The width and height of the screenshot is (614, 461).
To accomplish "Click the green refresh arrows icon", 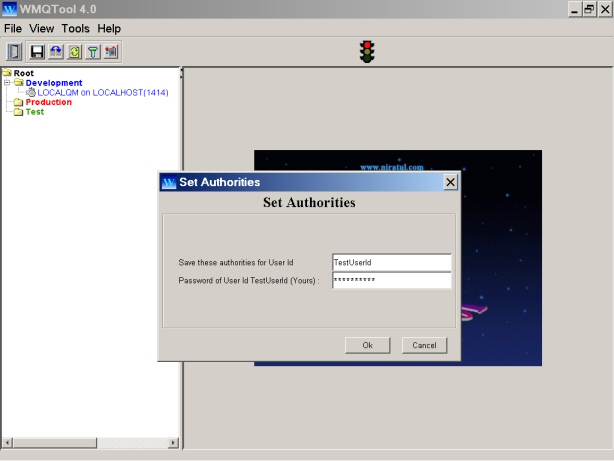I will coord(74,52).
